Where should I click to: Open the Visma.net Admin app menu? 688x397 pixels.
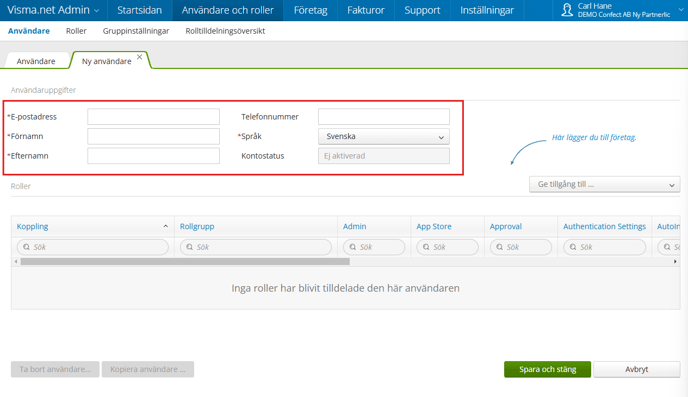tap(53, 10)
